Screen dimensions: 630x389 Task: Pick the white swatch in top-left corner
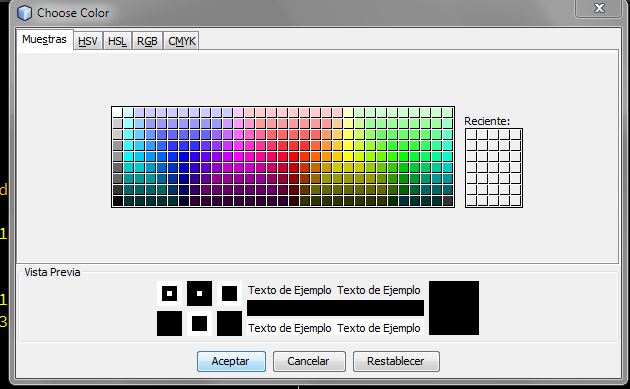pyautogui.click(x=118, y=112)
